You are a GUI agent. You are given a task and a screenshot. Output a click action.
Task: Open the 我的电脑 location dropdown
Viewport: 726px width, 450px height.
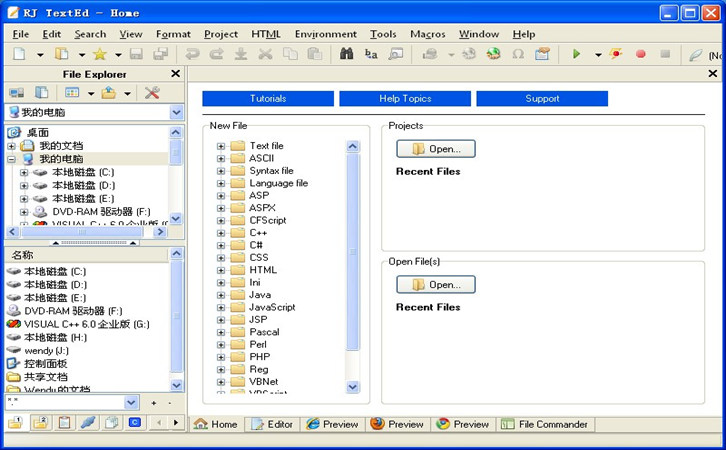tap(176, 113)
